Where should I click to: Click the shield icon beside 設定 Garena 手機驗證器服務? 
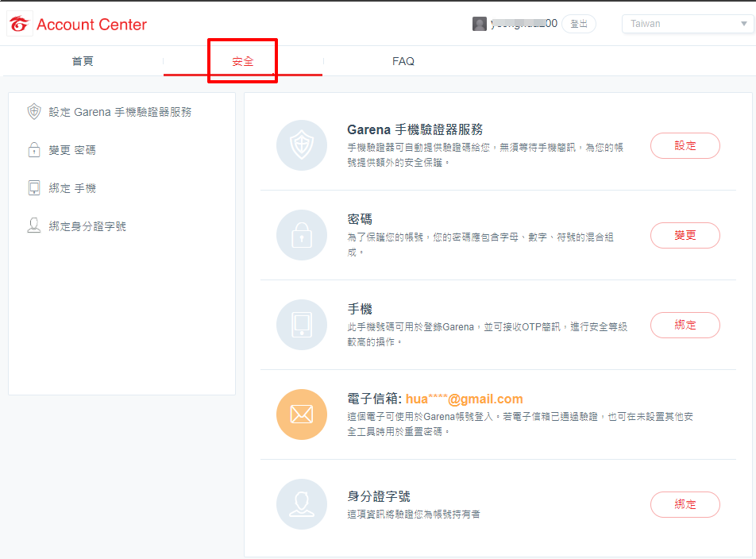(33, 112)
